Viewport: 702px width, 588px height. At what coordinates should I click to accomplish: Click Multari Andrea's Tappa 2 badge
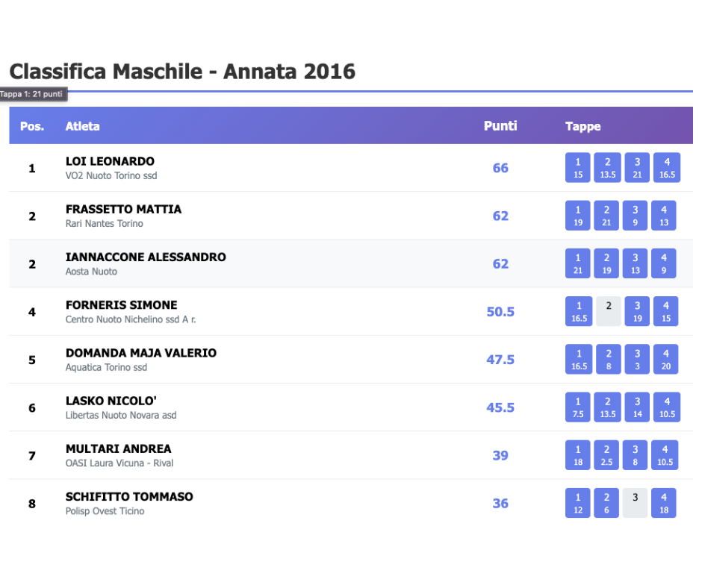point(607,455)
